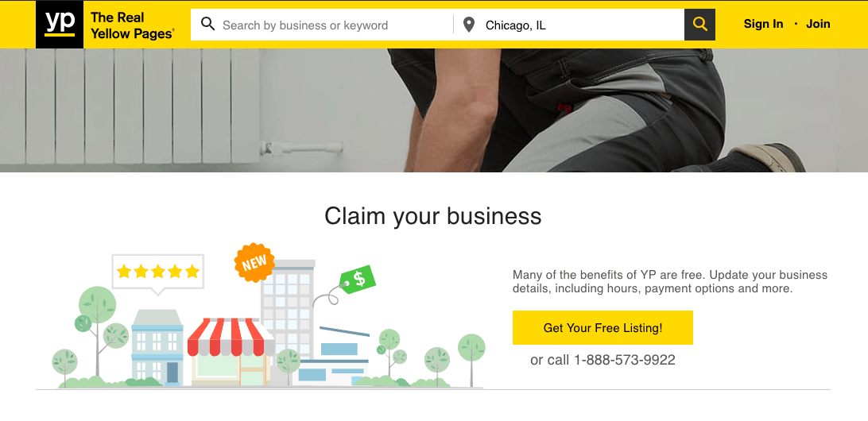Click the five-star rating speech bubble

157,274
